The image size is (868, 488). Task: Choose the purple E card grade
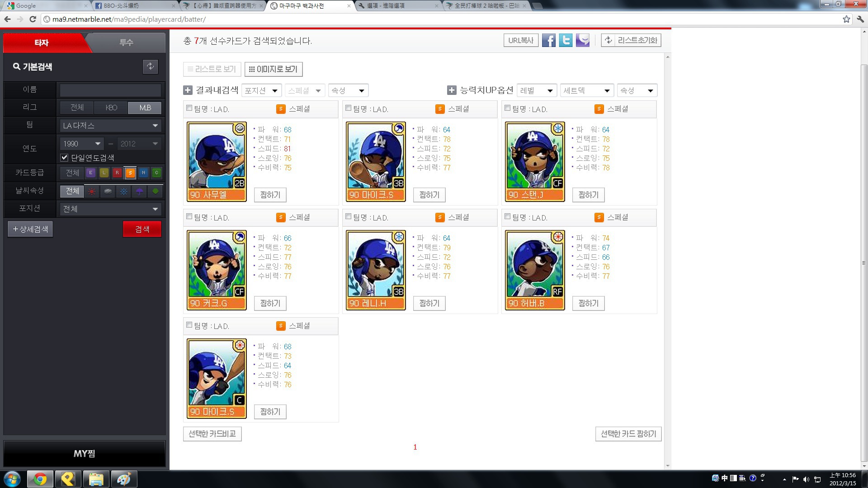(x=91, y=173)
